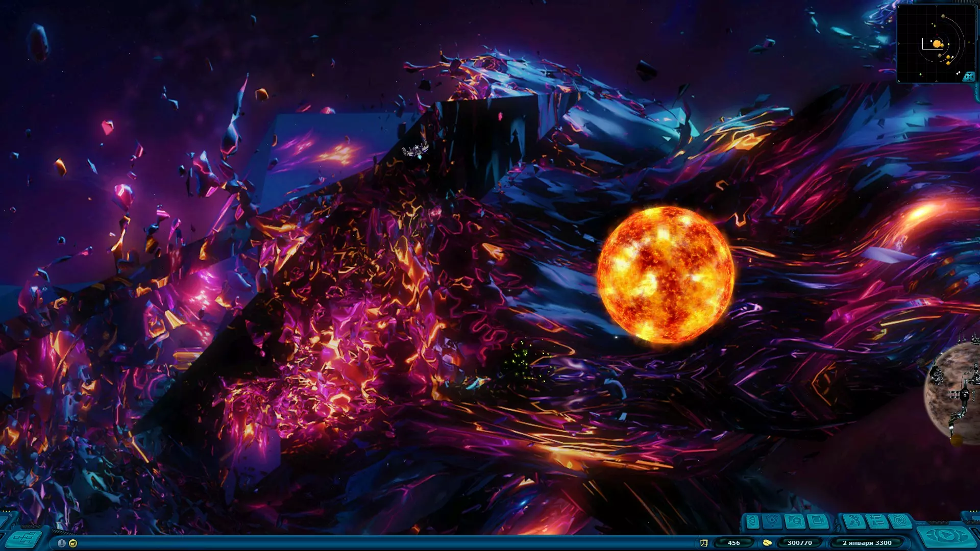Screen dimensions: 980x551
Task: Click the radar scanner target icon
Action: coord(772,521)
